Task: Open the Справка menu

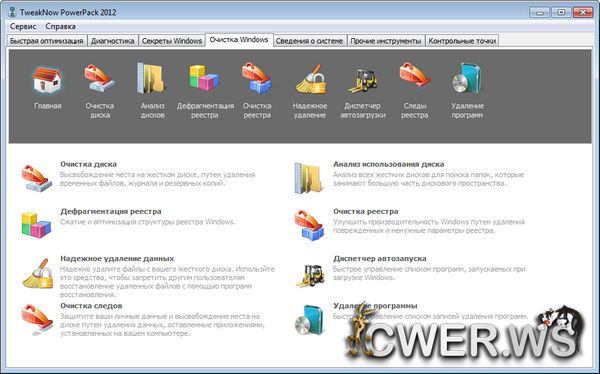Action: click(60, 26)
